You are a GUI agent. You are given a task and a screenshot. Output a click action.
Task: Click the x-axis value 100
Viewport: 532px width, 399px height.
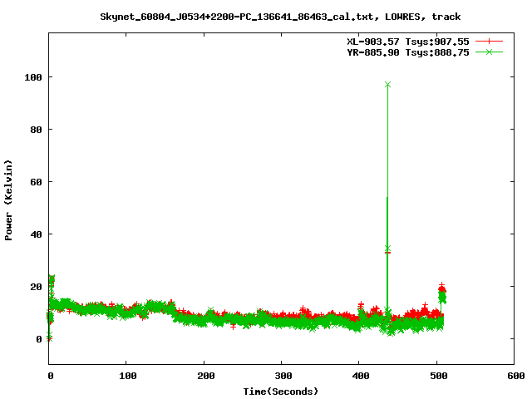pyautogui.click(x=127, y=376)
